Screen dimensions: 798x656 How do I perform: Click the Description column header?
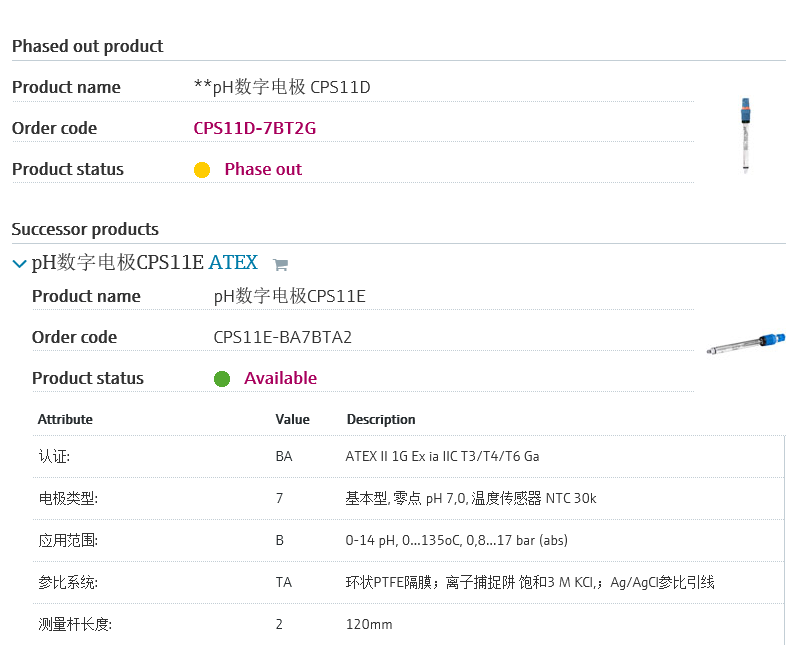coord(380,419)
